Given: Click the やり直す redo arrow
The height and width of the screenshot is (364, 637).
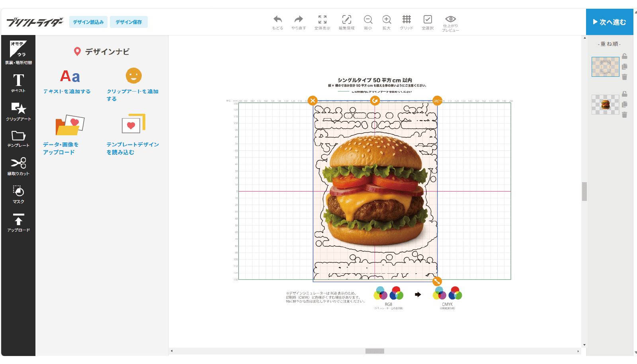Looking at the screenshot, I should click(x=298, y=22).
